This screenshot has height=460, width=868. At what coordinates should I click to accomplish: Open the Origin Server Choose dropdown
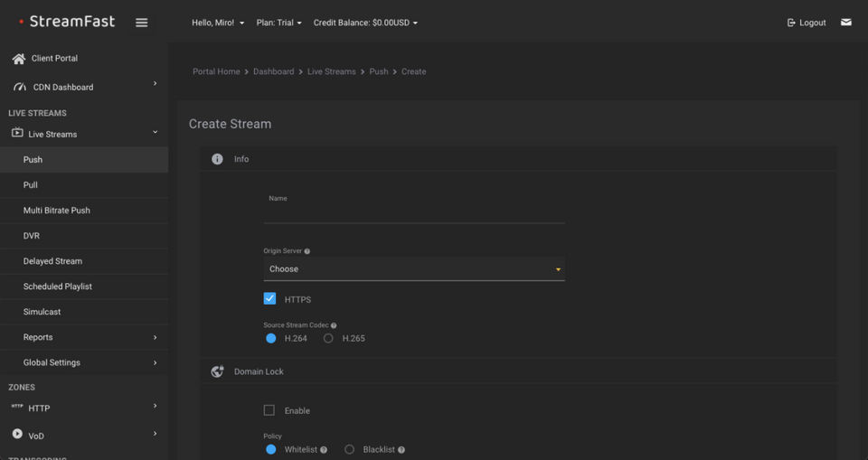point(414,269)
